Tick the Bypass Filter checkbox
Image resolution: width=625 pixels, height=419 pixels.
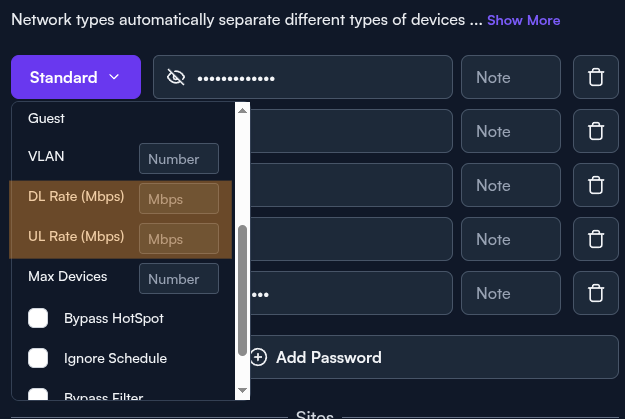(x=38, y=394)
